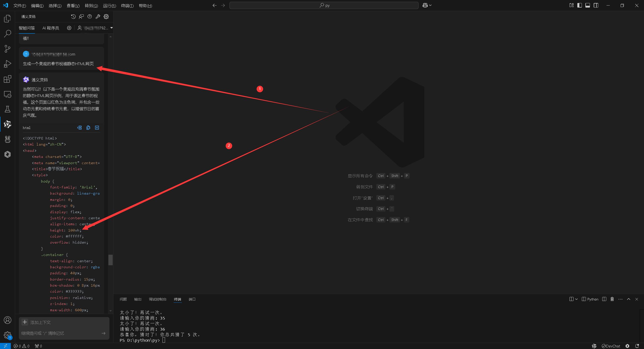Open the wrench tools icon in Tongyi header
Screen dimensions: 644x349
click(98, 17)
